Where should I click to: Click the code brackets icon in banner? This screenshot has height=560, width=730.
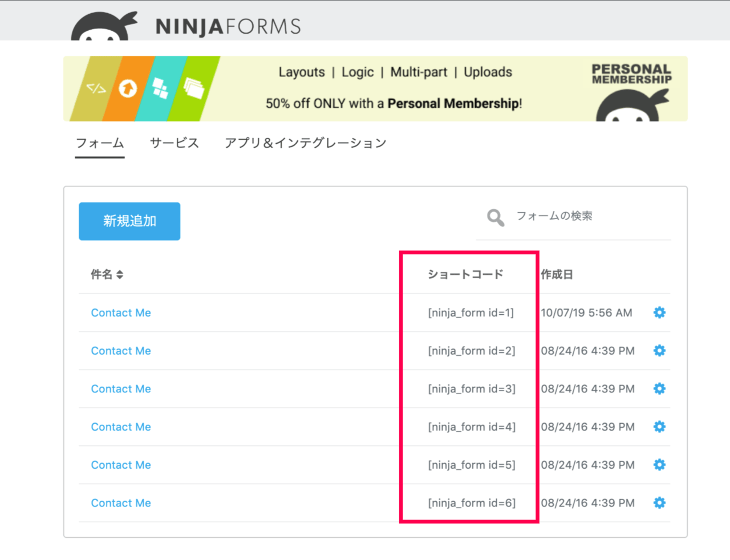[96, 88]
